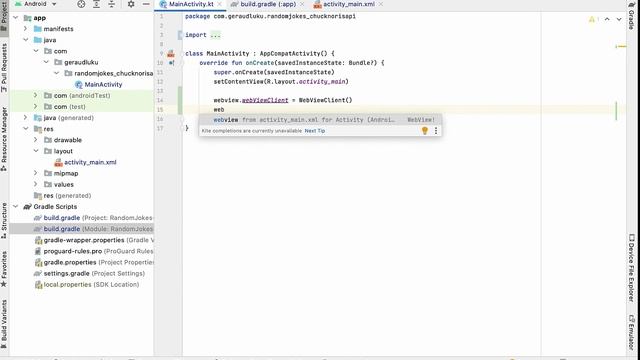Click the lightbulb icon in completion popup
Image resolution: width=640 pixels, height=360 pixels.
(424, 131)
